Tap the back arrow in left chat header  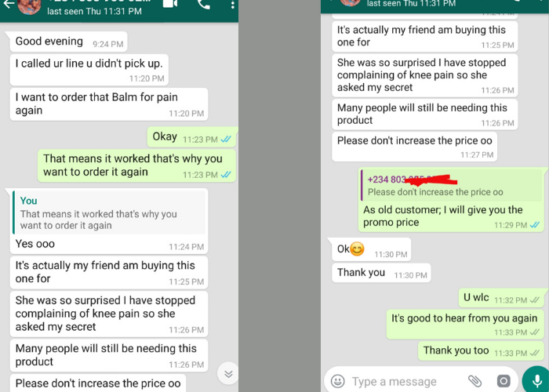[x=9, y=4]
